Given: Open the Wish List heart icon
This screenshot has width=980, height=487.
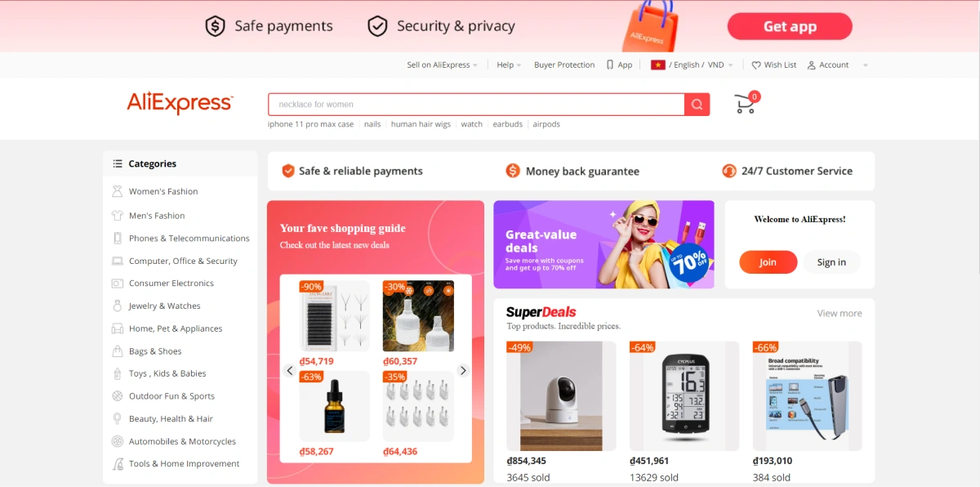Looking at the screenshot, I should click(756, 65).
